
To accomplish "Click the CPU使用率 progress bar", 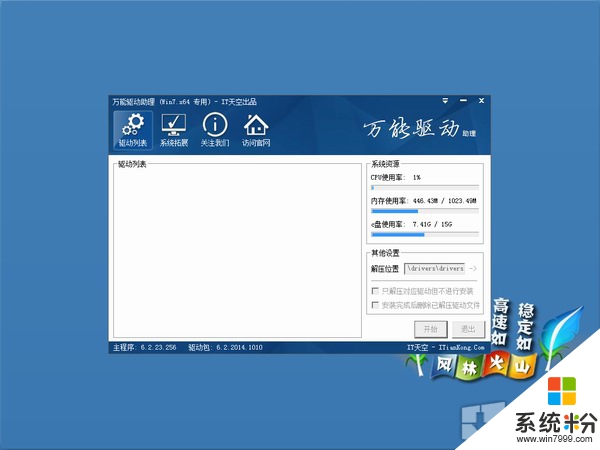I will [425, 188].
